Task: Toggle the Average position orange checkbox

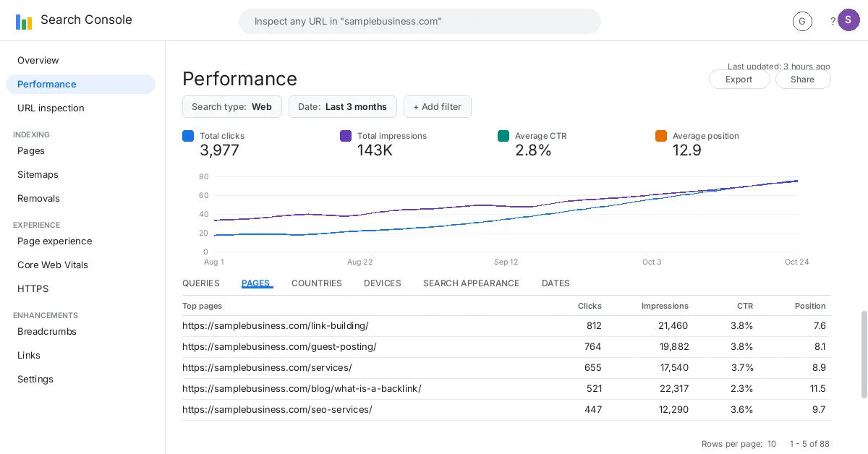Action: 661,136
